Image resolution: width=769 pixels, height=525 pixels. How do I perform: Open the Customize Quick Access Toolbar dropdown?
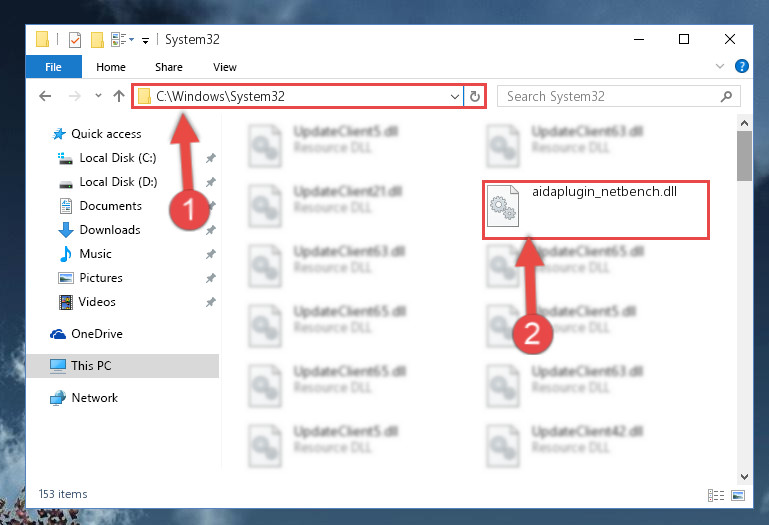coord(145,41)
